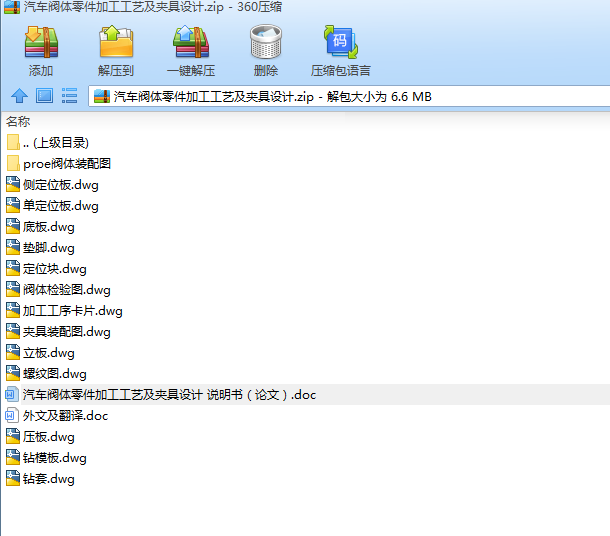This screenshot has height=536, width=610.
Task: Click the dwg icon beside 钻套.dwg
Action: (x=13, y=478)
